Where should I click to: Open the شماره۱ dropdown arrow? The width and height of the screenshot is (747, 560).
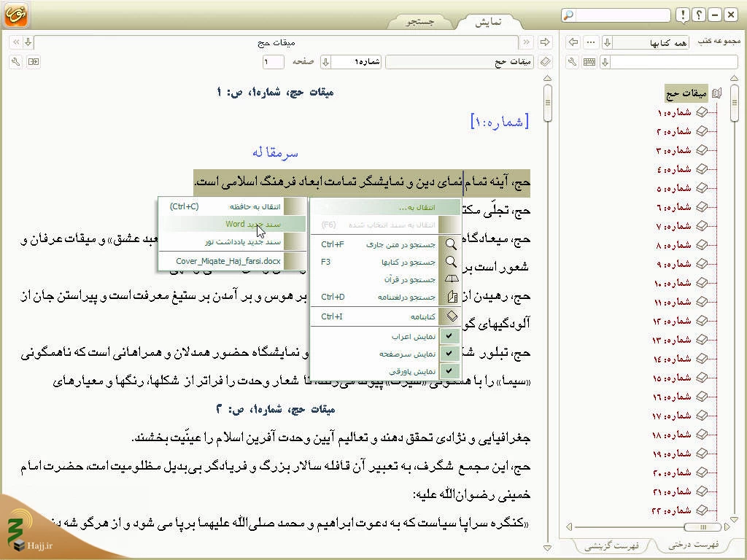(x=326, y=62)
